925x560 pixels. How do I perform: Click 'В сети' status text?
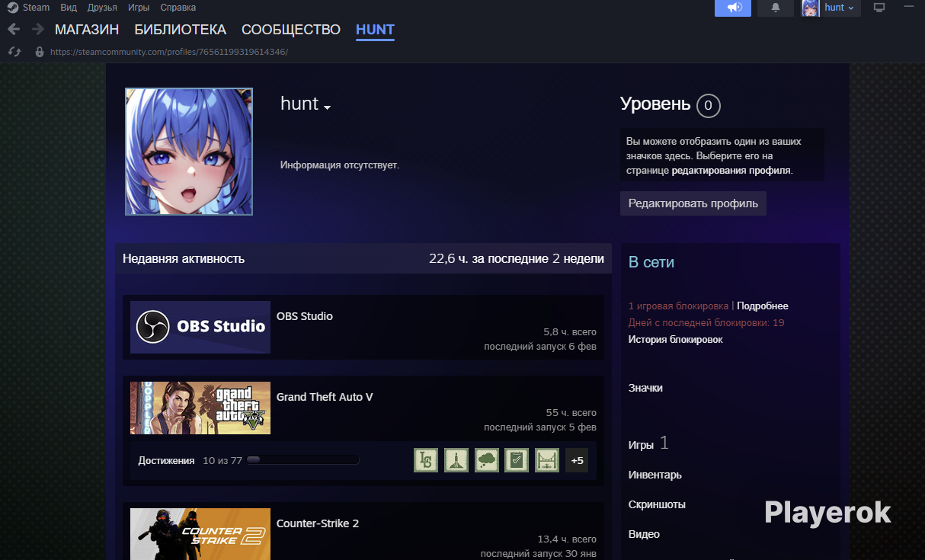[651, 262]
